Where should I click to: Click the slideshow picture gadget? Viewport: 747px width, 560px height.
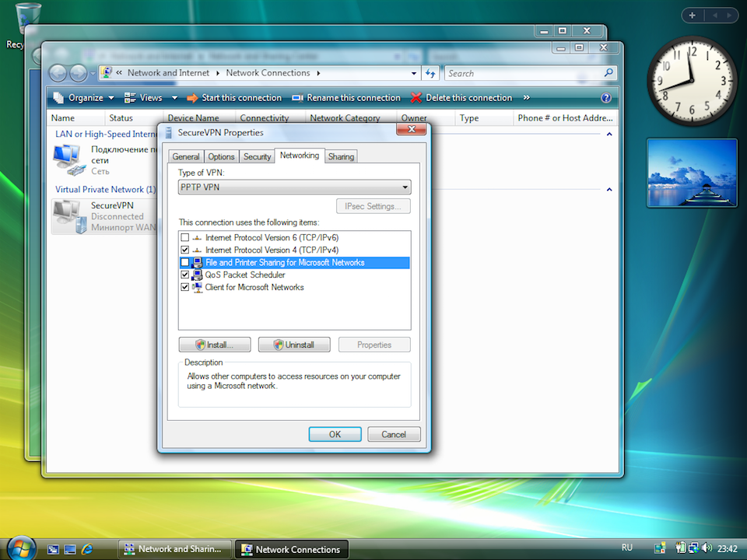pyautogui.click(x=692, y=173)
